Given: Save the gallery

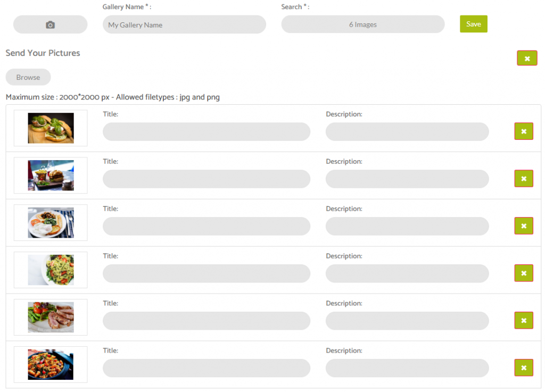Looking at the screenshot, I should pos(473,24).
